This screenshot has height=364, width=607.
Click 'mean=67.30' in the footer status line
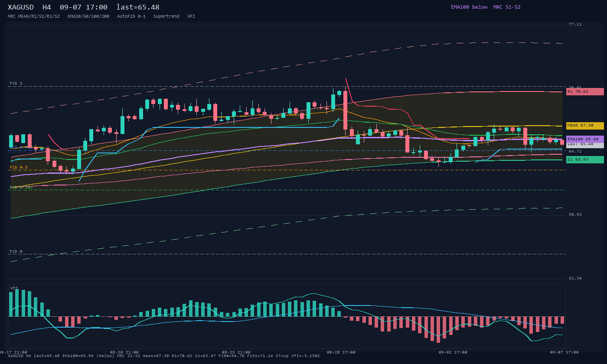(156, 356)
